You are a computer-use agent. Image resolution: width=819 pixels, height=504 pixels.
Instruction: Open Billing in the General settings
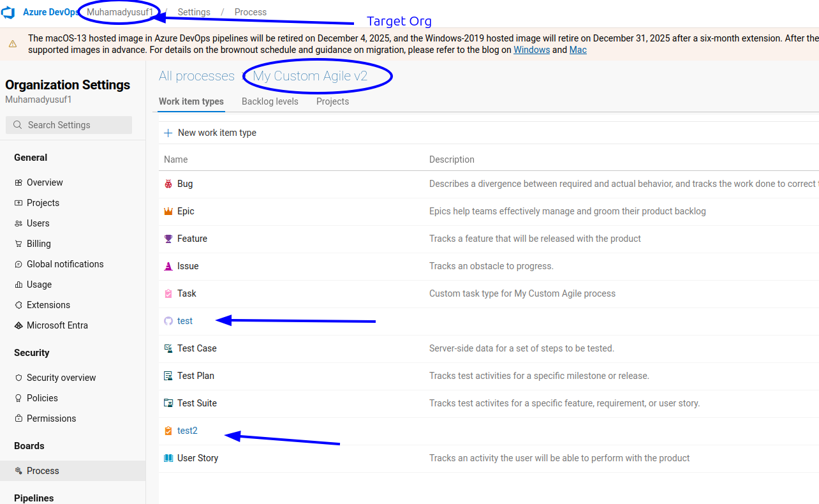point(39,244)
